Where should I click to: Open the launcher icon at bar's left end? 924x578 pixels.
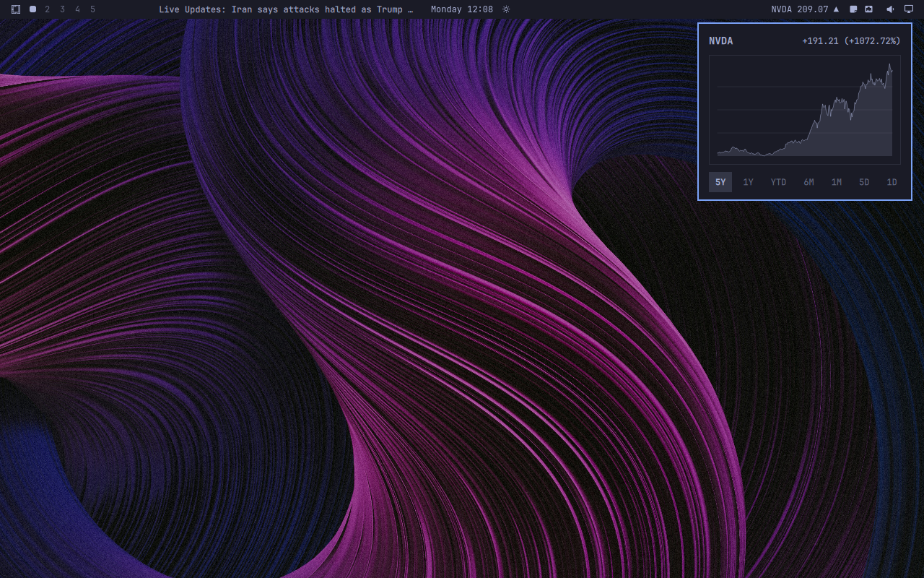(x=16, y=9)
